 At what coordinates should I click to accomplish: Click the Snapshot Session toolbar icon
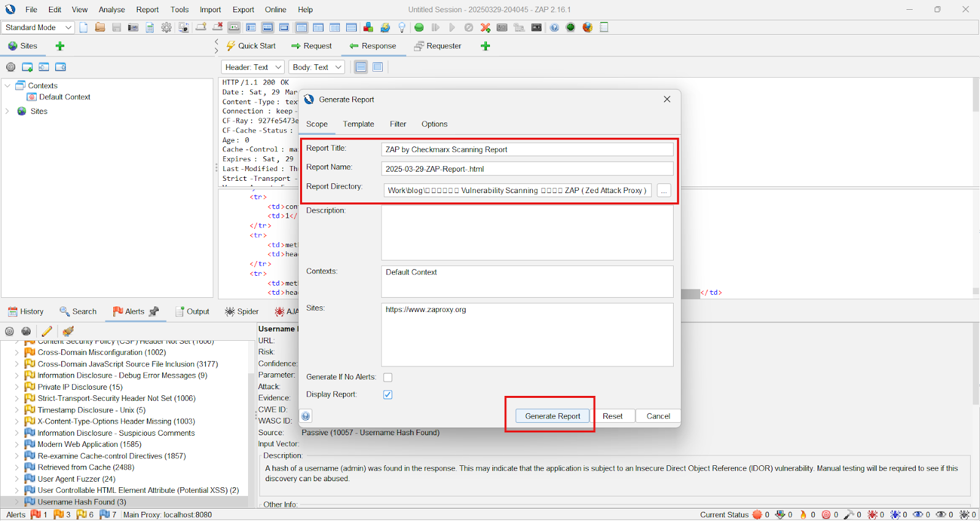133,28
